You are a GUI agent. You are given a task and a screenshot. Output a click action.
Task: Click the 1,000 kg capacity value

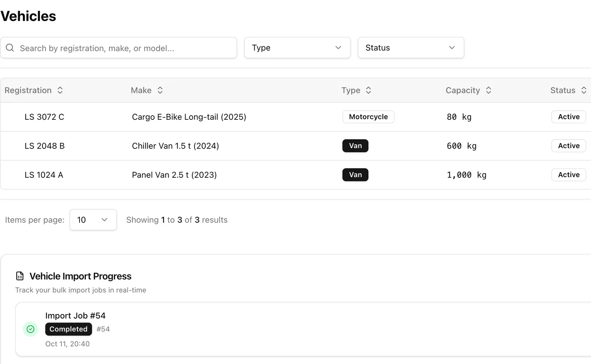pos(466,175)
